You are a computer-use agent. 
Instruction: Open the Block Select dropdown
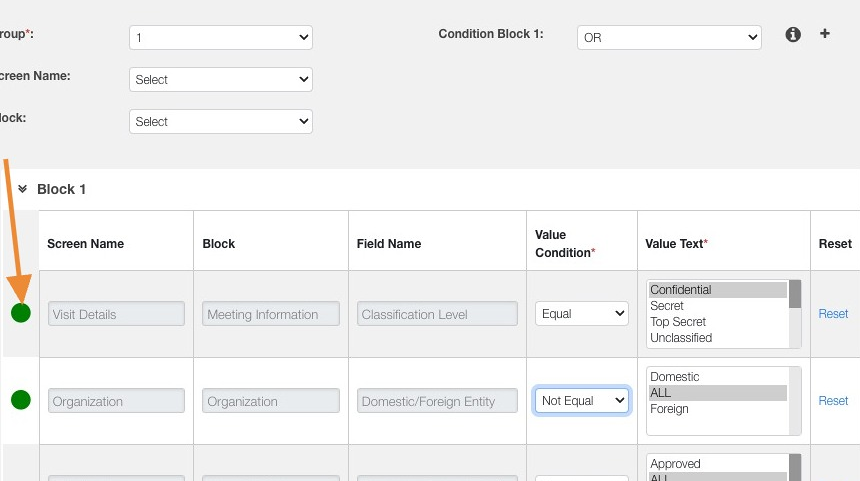coord(221,121)
